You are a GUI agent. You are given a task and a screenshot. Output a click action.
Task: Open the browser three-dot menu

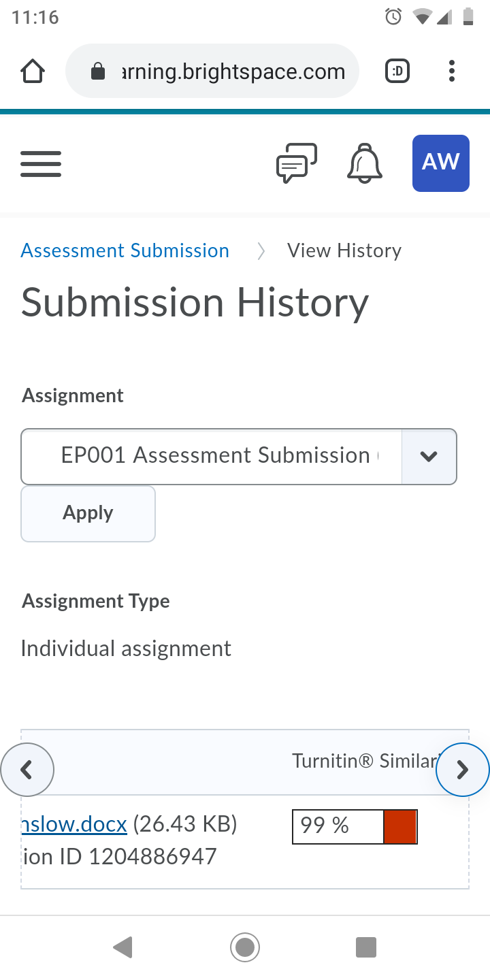pos(451,71)
